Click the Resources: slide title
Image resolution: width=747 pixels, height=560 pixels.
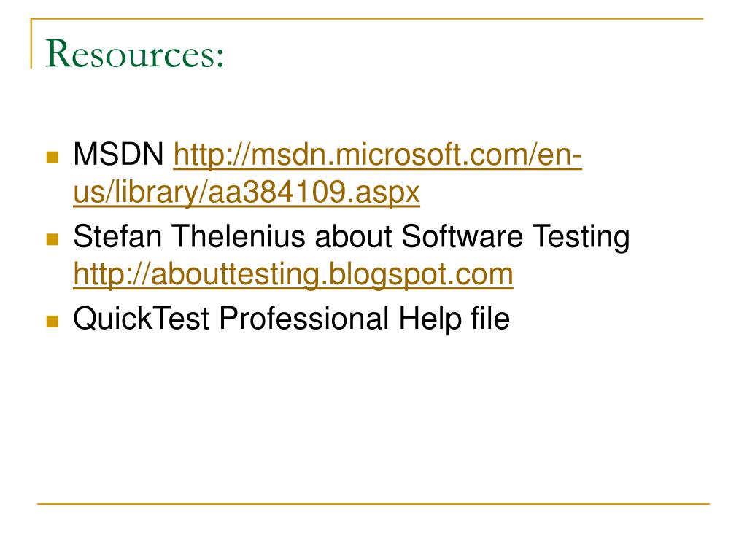[134, 53]
